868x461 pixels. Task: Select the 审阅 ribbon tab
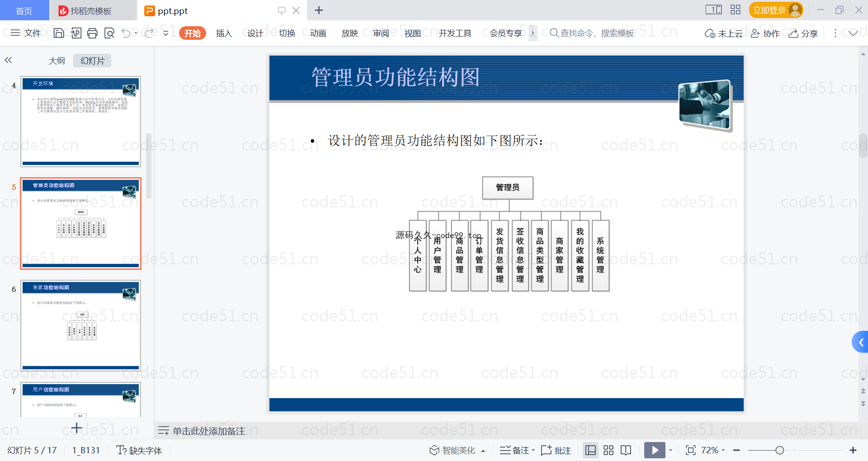[381, 33]
